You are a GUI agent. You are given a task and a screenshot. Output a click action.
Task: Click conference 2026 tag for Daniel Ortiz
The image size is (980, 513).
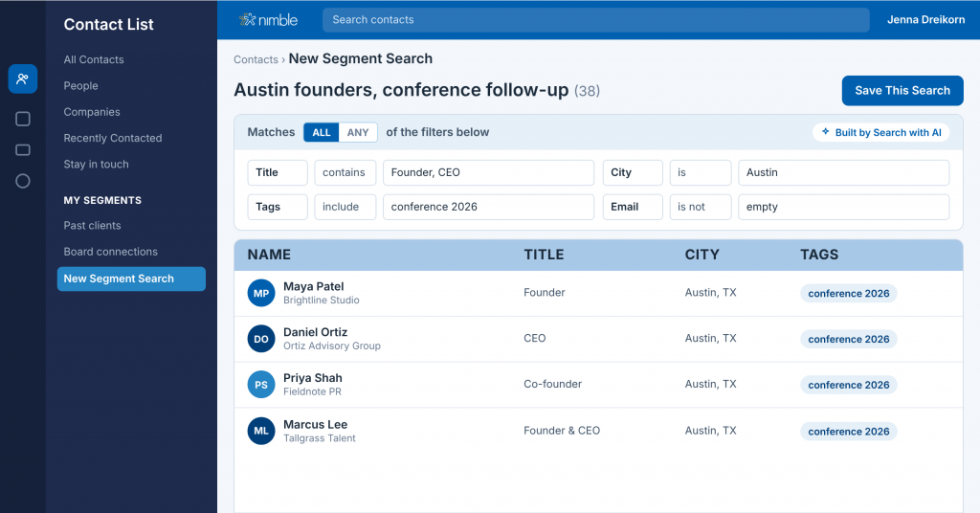click(x=849, y=339)
